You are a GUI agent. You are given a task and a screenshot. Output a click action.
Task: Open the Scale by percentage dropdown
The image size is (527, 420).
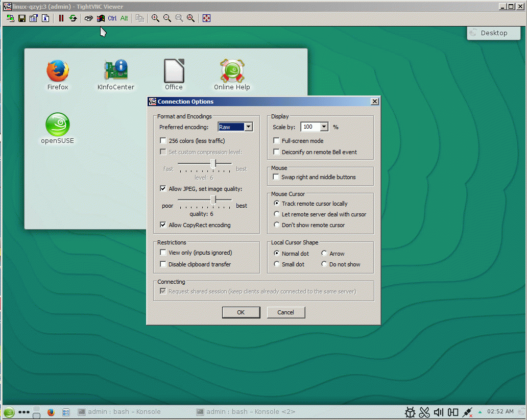click(x=324, y=127)
